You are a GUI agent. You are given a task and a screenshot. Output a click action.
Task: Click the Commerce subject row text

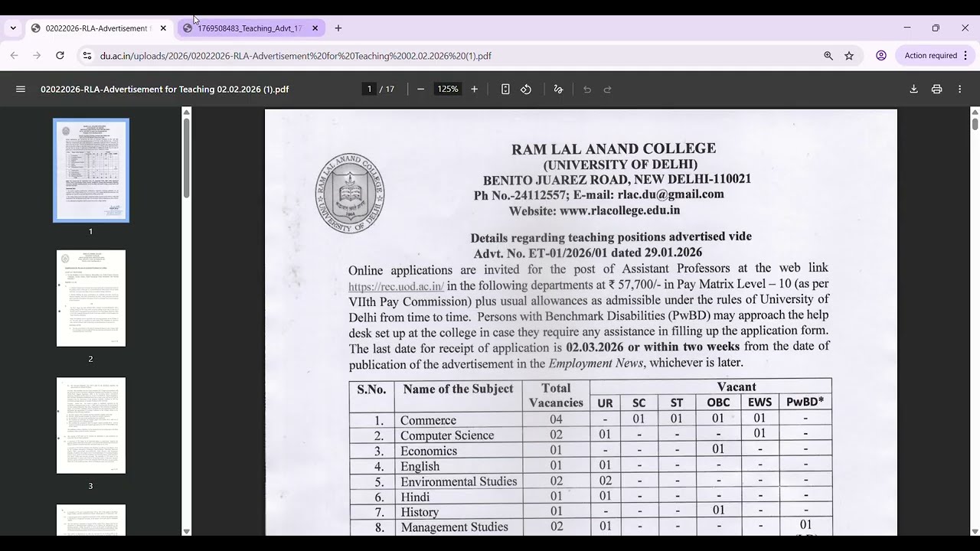click(x=428, y=420)
